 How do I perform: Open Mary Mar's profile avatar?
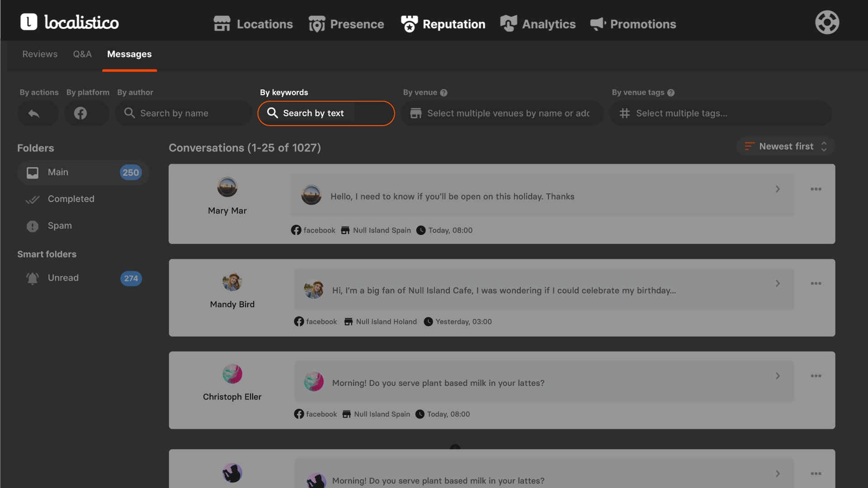pos(227,187)
